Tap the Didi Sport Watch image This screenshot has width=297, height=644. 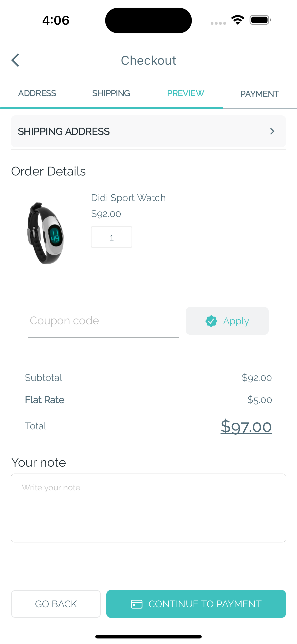point(46,233)
